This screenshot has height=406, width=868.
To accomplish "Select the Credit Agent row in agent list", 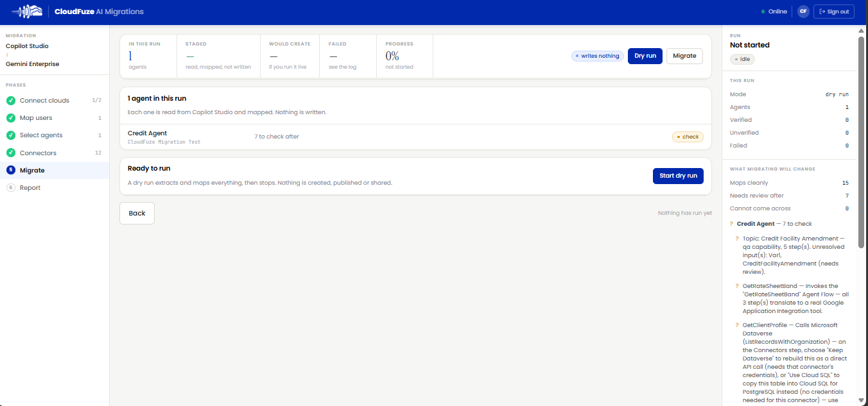I will (x=415, y=137).
